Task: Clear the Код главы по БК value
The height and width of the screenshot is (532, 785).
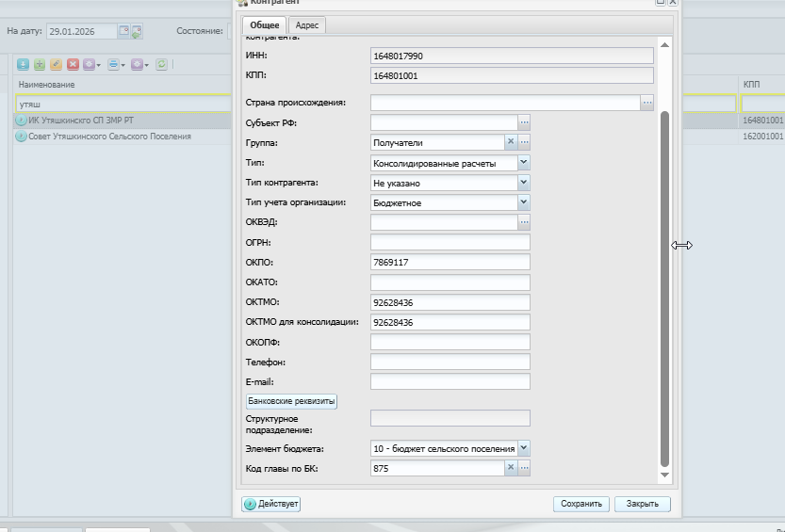Action: (511, 467)
